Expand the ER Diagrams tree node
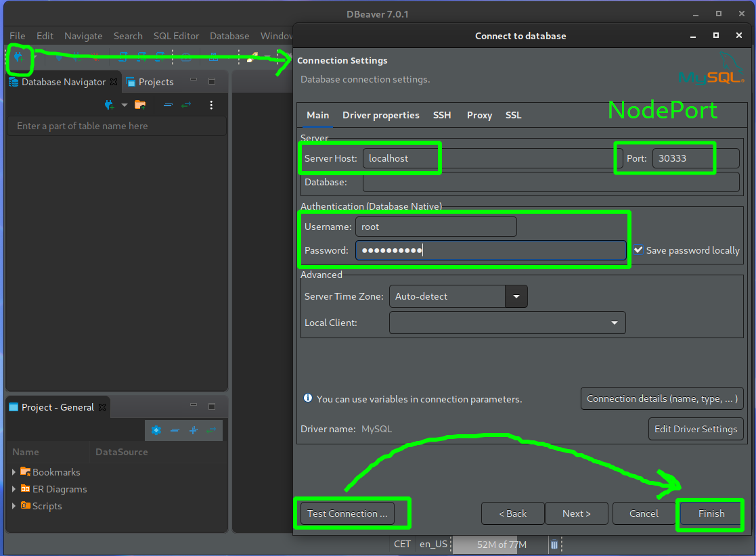The image size is (756, 556). point(14,489)
